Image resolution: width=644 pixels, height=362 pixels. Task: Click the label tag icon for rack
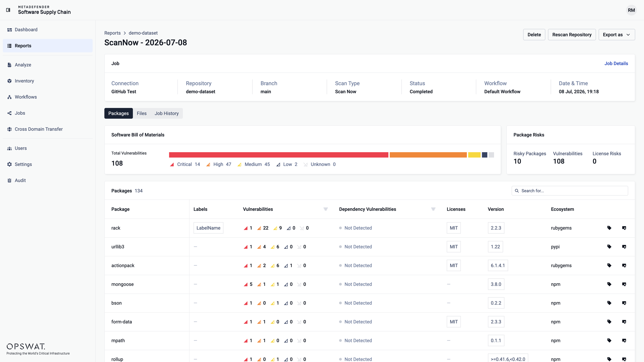click(x=609, y=228)
